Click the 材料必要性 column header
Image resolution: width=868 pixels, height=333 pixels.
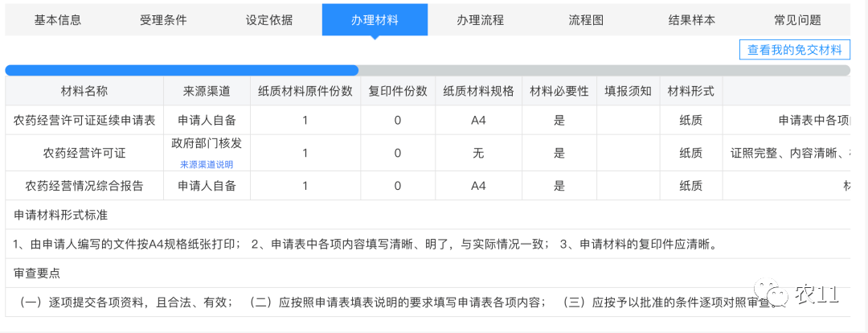pyautogui.click(x=559, y=91)
